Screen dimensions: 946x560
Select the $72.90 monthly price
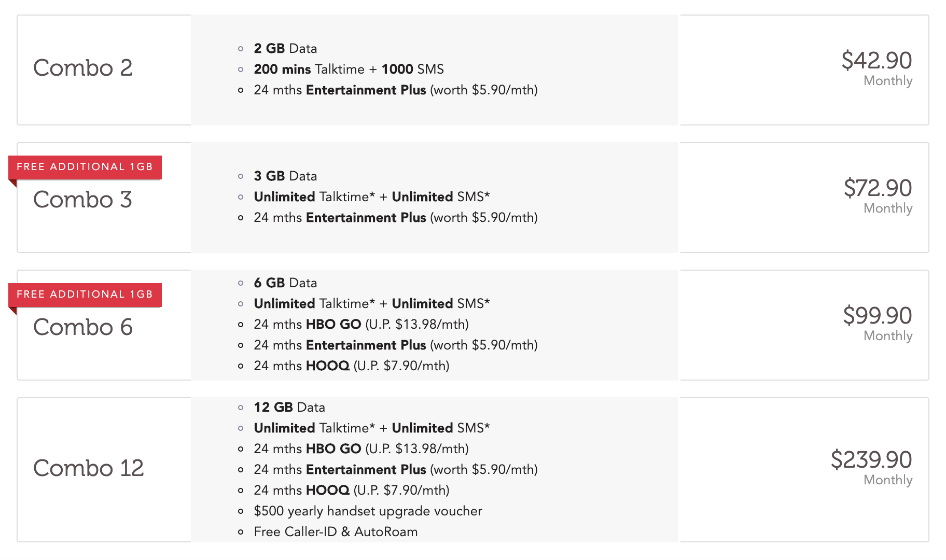pyautogui.click(x=878, y=188)
